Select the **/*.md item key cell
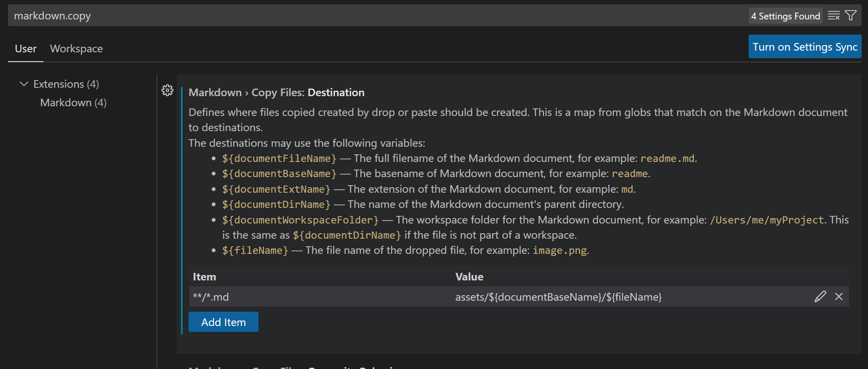The image size is (868, 369). (x=211, y=297)
